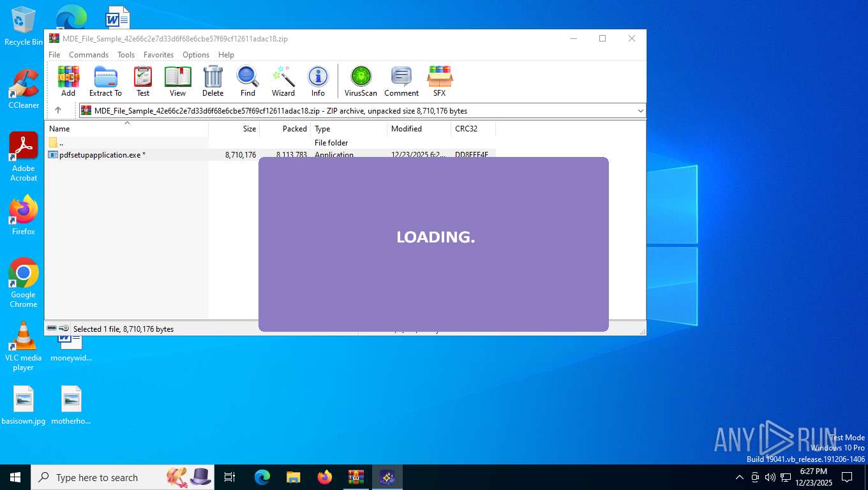The width and height of the screenshot is (868, 490).
Task: Click the Extract To toolbar icon
Action: click(105, 81)
